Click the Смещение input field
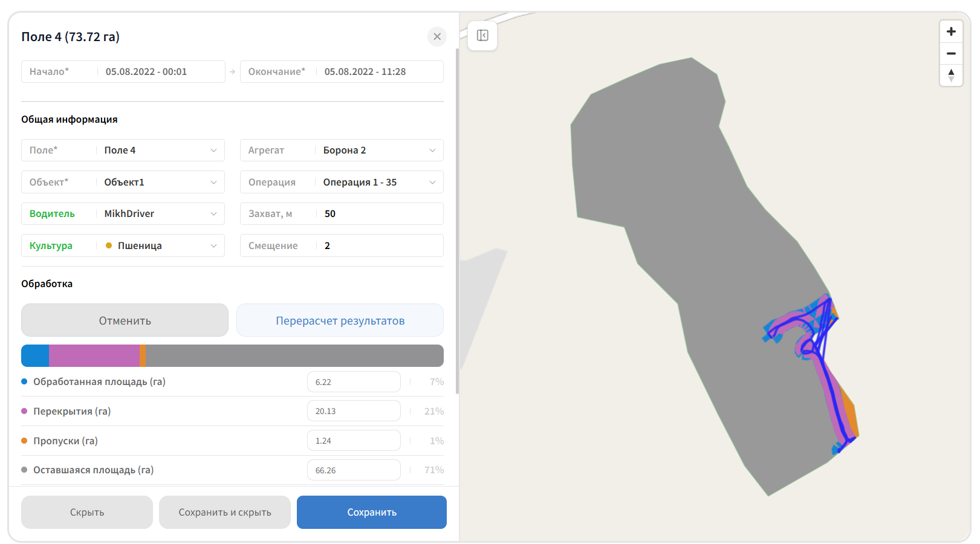Screen dimensions: 980x544 [x=342, y=245]
